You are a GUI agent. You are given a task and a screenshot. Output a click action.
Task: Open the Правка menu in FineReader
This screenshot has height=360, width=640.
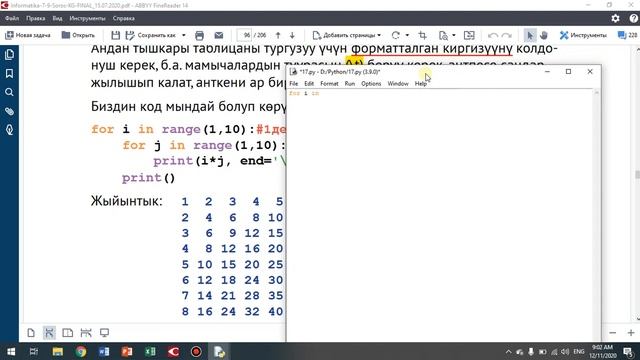coord(36,18)
